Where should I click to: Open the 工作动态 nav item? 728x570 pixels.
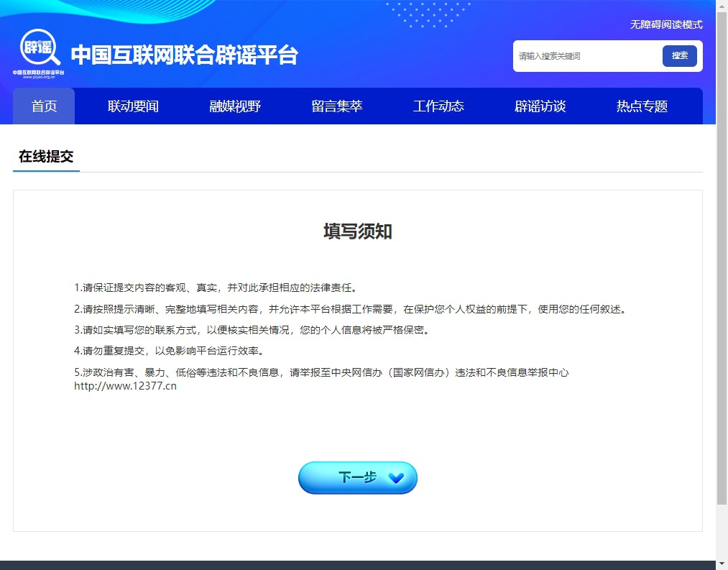[438, 106]
